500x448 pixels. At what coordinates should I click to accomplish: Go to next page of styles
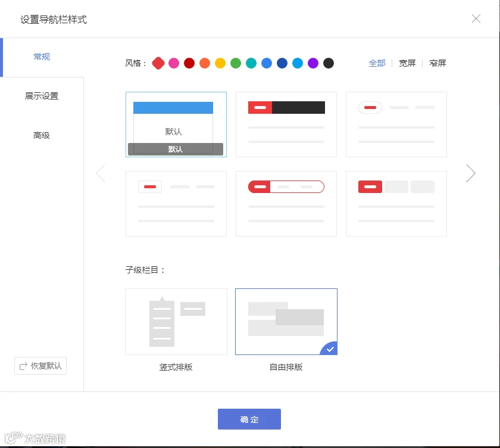471,173
